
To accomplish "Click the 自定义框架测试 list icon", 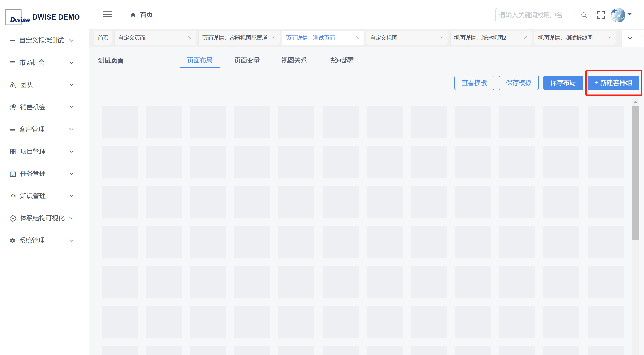I will click(x=12, y=41).
